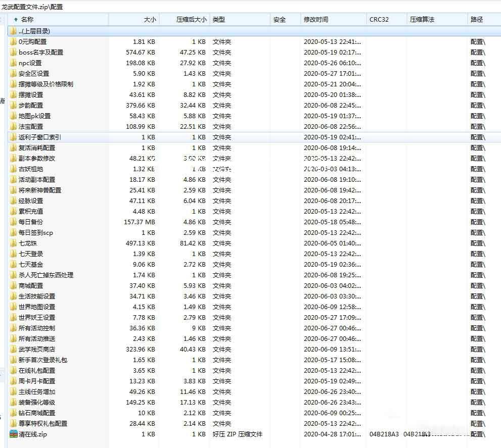Click the folder icon beside 七龙珠

pos(13,243)
